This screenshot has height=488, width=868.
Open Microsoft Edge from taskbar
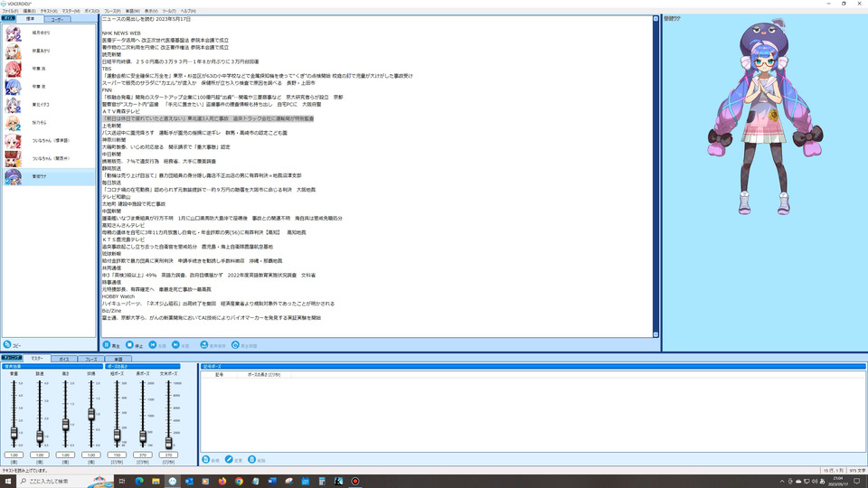139,481
